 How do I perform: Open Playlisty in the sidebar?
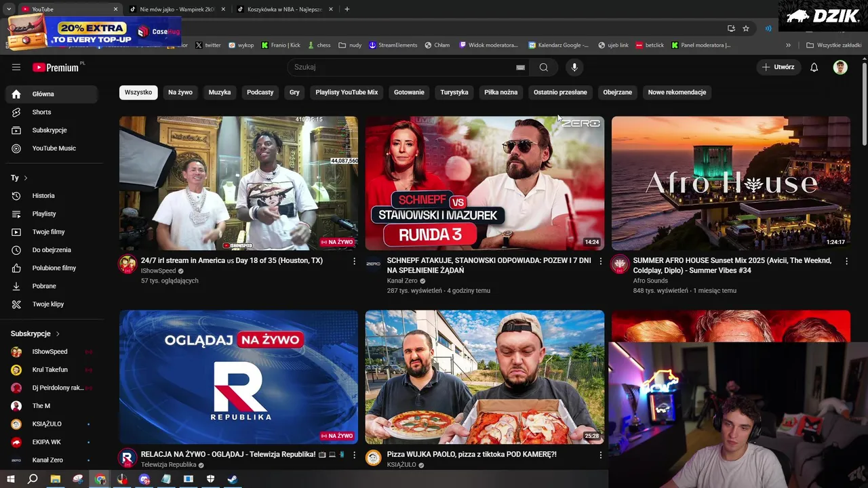(52, 213)
